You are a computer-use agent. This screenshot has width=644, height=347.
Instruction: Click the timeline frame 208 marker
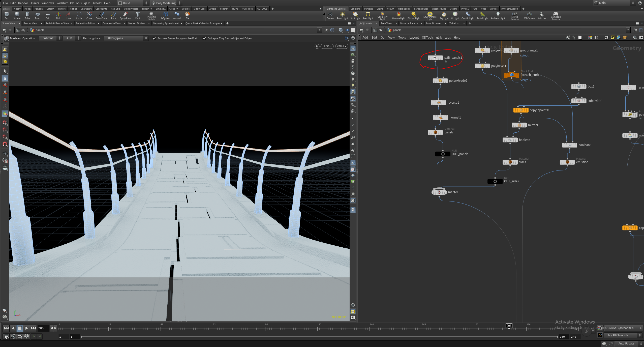coord(509,326)
